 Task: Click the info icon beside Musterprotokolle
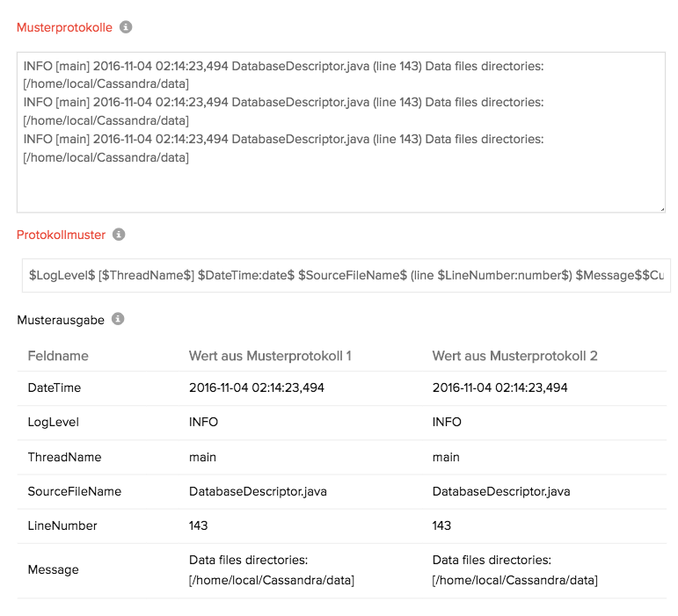tap(126, 27)
